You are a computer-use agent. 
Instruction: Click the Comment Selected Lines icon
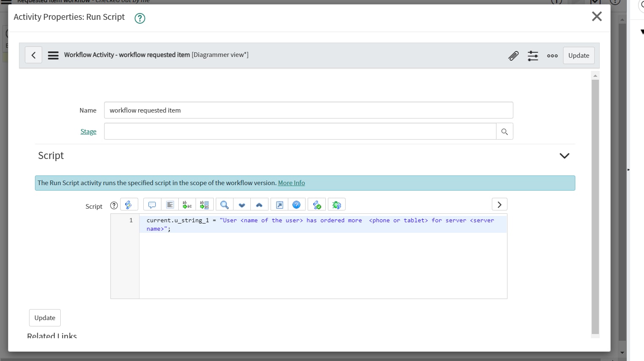pyautogui.click(x=152, y=204)
